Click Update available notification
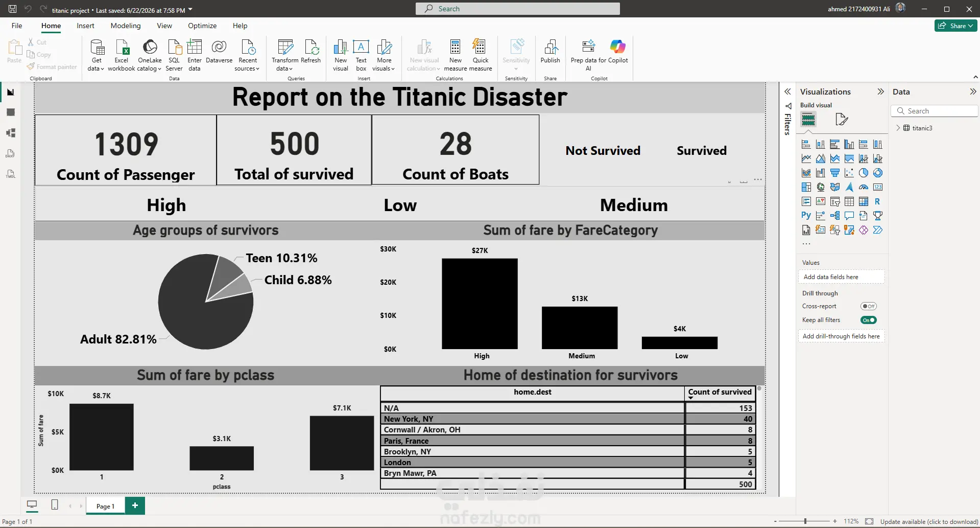Image resolution: width=980 pixels, height=528 pixels. tap(929, 522)
